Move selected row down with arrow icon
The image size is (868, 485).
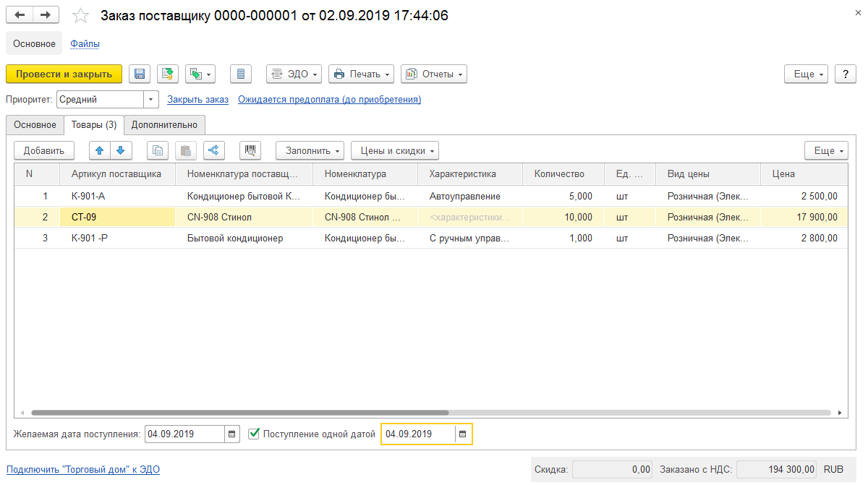pyautogui.click(x=120, y=150)
